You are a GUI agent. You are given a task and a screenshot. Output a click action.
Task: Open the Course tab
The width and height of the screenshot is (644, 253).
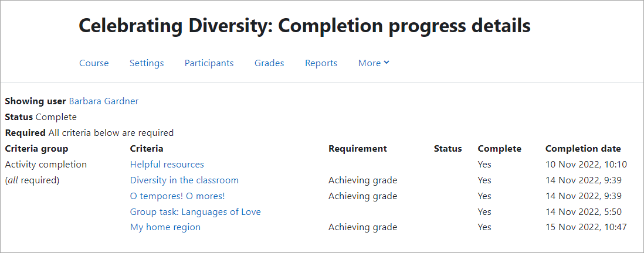[x=94, y=63]
